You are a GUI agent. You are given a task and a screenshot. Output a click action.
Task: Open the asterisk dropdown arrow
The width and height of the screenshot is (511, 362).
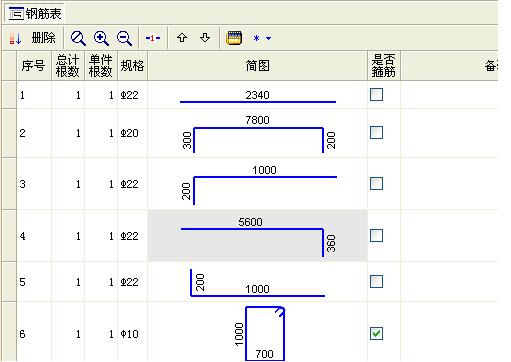pyautogui.click(x=268, y=39)
